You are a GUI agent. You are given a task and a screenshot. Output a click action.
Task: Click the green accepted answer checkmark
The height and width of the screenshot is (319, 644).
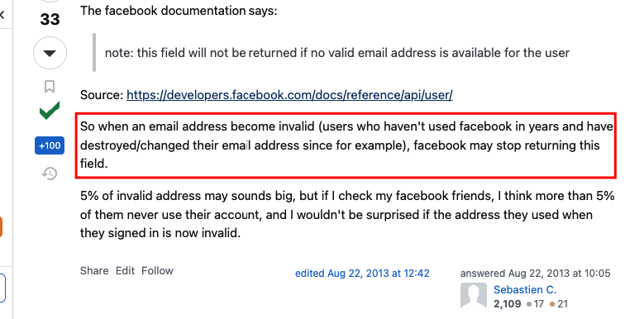(50, 110)
